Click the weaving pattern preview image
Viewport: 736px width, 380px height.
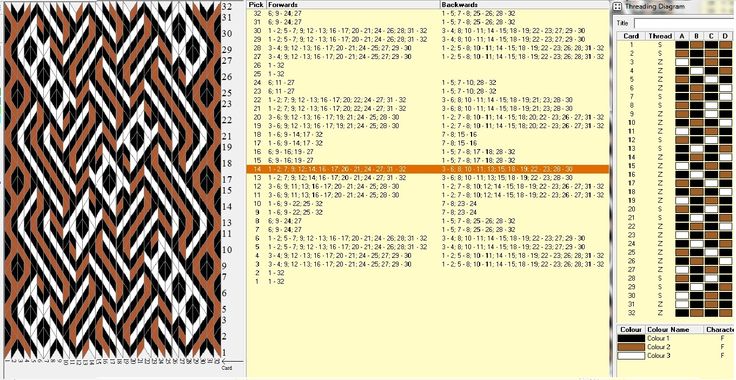pos(112,180)
